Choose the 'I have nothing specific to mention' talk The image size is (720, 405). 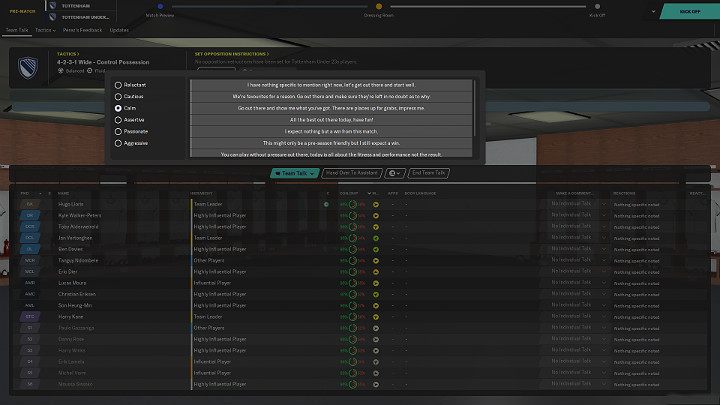331,85
